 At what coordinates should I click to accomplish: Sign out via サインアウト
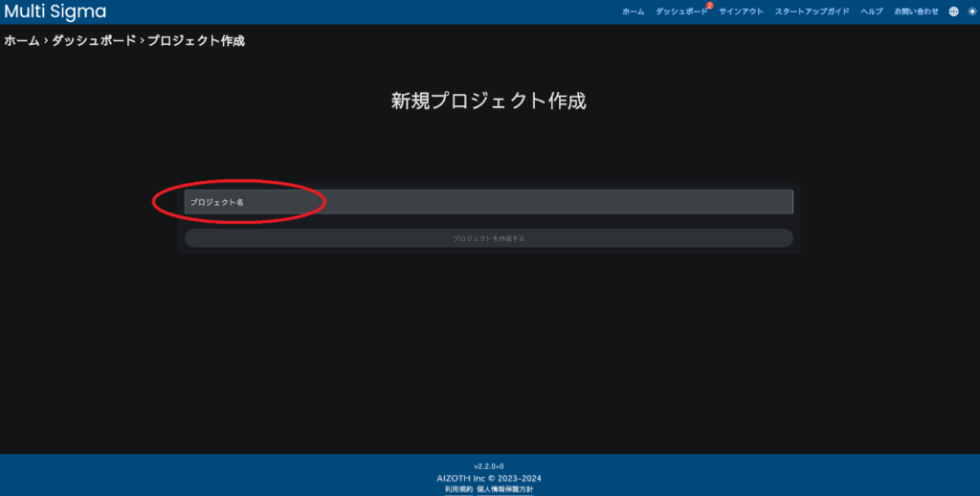click(x=741, y=11)
